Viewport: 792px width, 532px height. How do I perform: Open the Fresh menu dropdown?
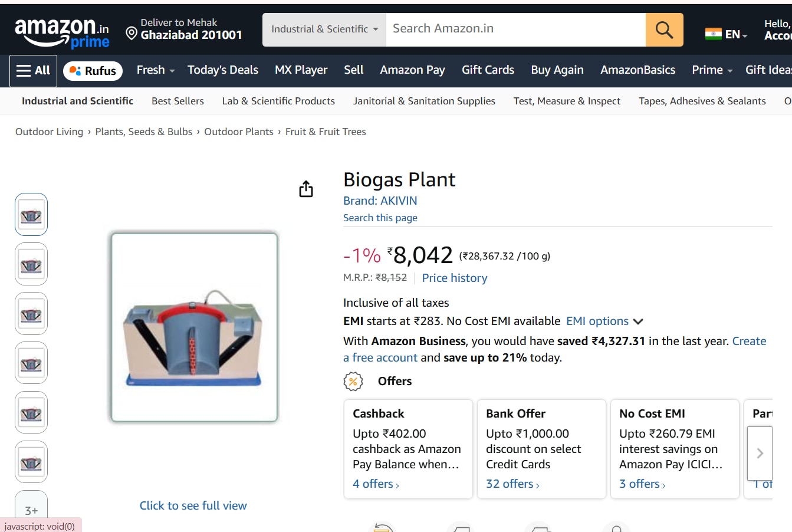pos(156,70)
